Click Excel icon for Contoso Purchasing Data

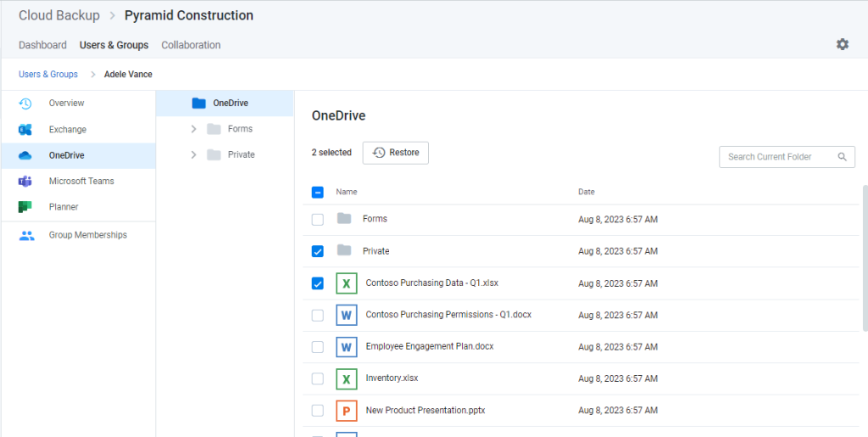coord(347,283)
